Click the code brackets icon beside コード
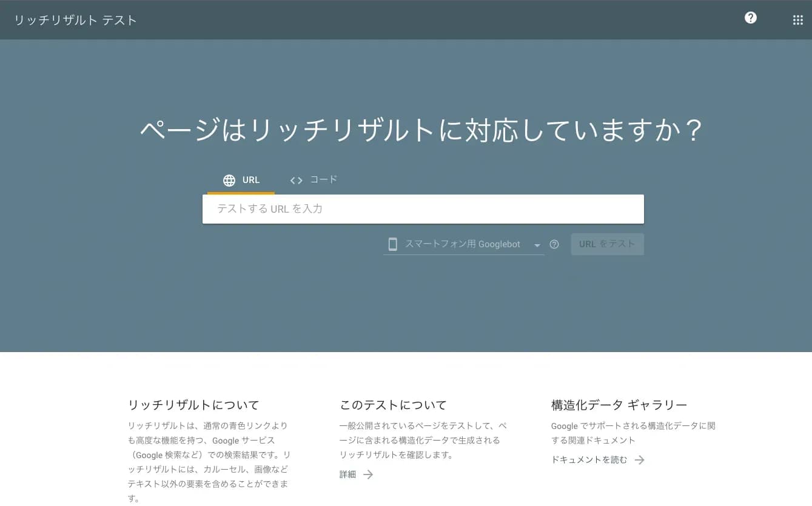The width and height of the screenshot is (812, 506). pyautogui.click(x=296, y=180)
